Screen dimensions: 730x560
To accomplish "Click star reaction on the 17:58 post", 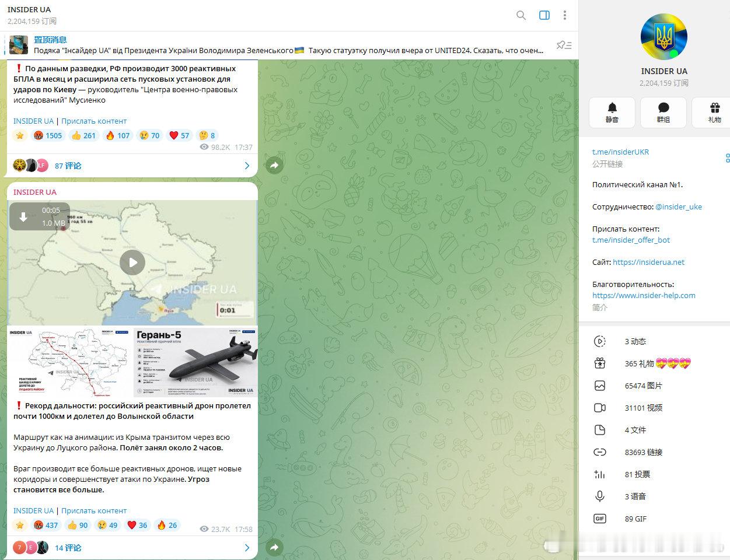I will (20, 525).
